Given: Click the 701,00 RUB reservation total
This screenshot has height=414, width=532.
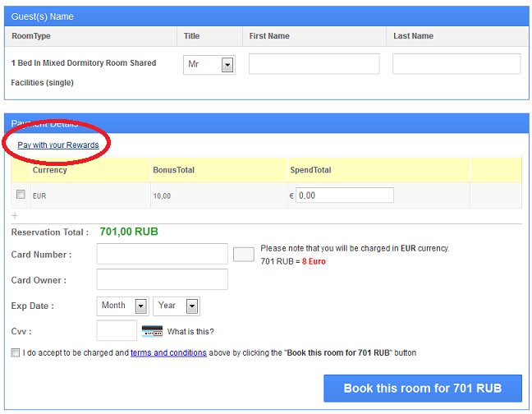Looking at the screenshot, I should click(129, 232).
